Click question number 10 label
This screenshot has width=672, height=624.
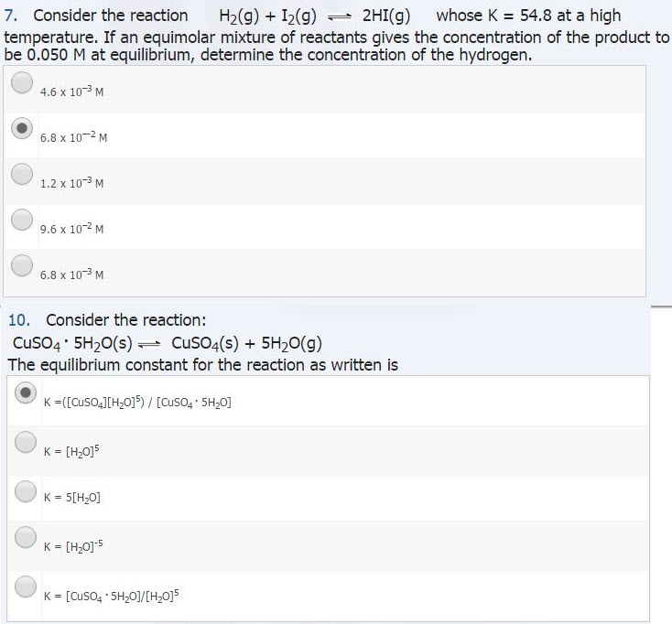[x=19, y=320]
